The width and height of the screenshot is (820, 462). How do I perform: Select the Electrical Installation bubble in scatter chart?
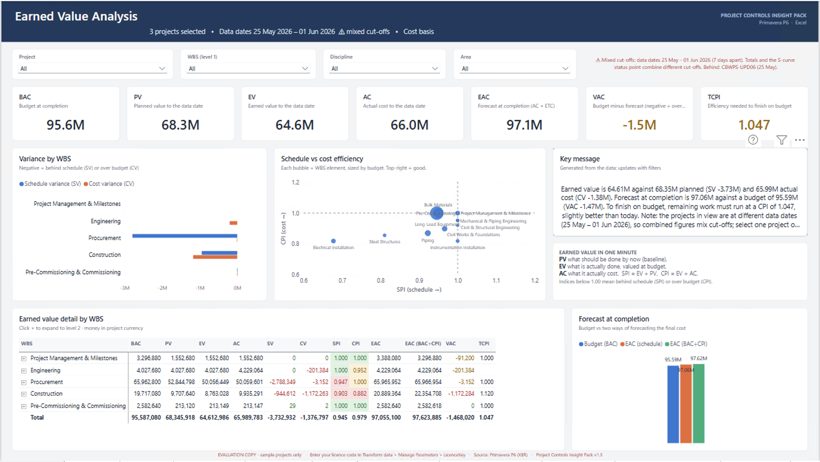(334, 241)
